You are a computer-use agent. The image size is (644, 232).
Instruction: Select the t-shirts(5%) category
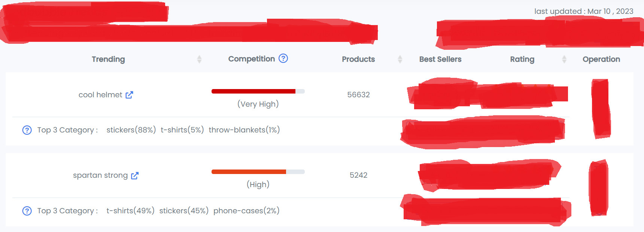[182, 130]
